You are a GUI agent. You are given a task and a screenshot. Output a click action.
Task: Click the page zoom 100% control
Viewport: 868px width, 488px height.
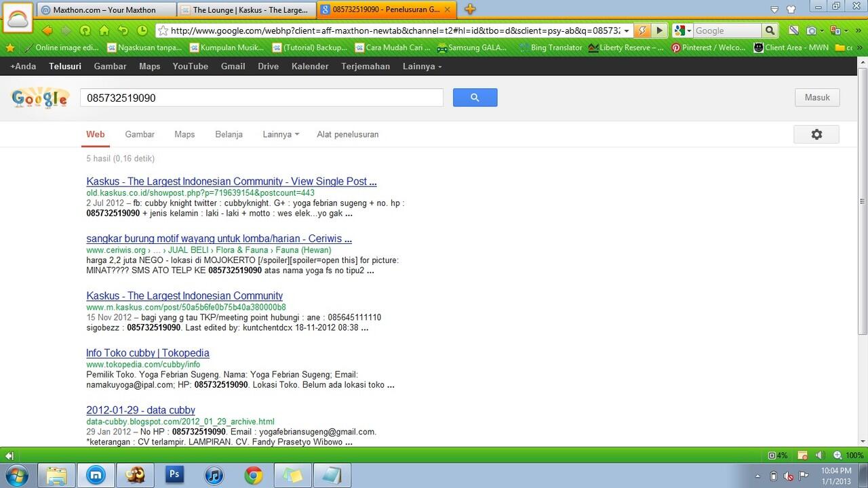(850, 455)
